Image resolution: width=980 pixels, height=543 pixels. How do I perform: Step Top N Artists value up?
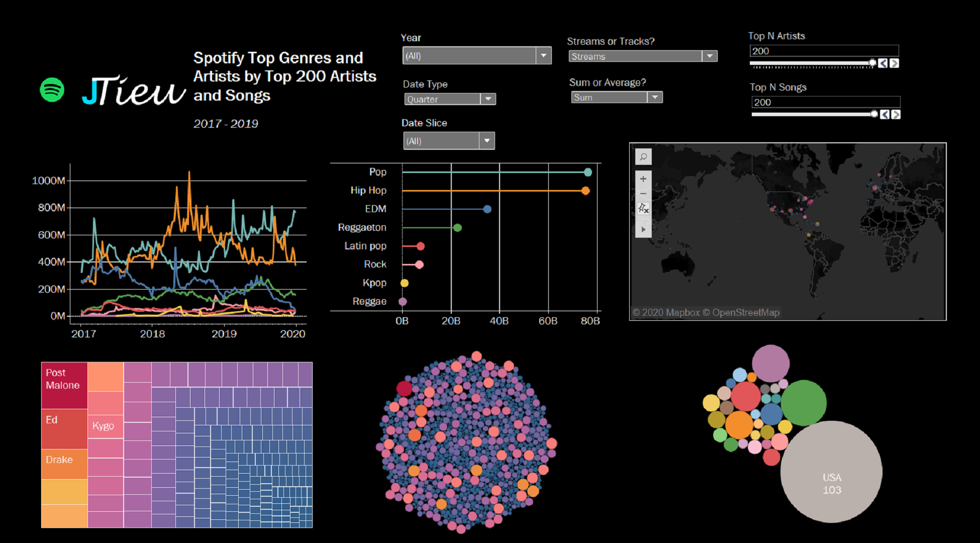894,63
